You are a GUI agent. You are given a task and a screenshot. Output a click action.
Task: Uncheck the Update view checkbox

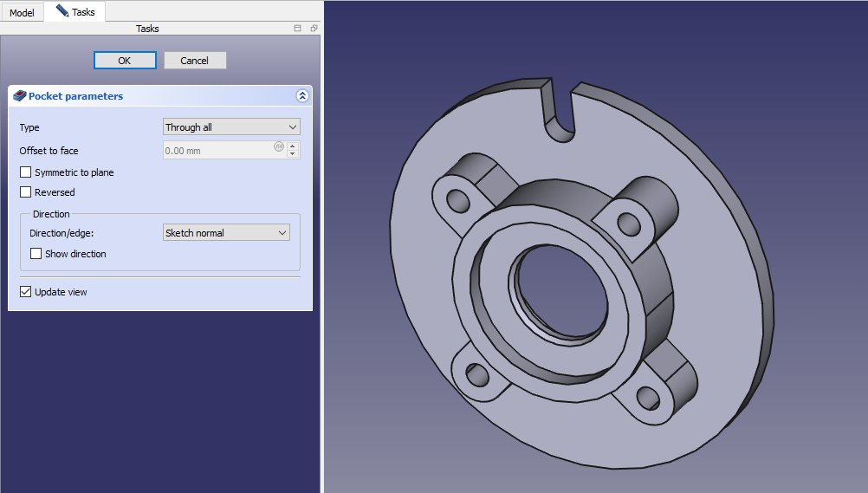click(x=26, y=292)
